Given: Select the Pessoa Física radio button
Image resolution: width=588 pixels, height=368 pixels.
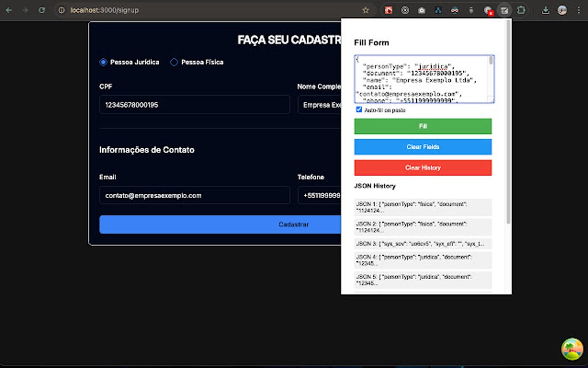Looking at the screenshot, I should point(173,62).
